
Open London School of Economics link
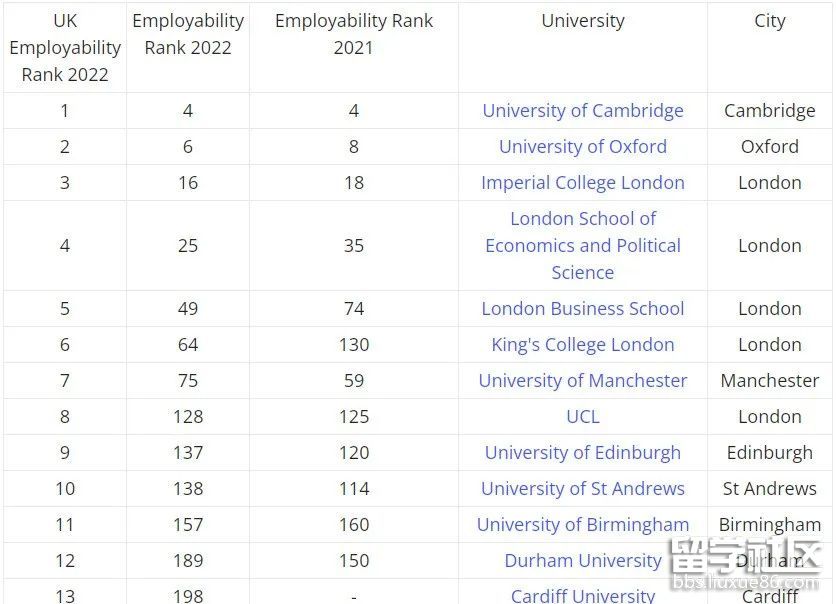point(583,245)
